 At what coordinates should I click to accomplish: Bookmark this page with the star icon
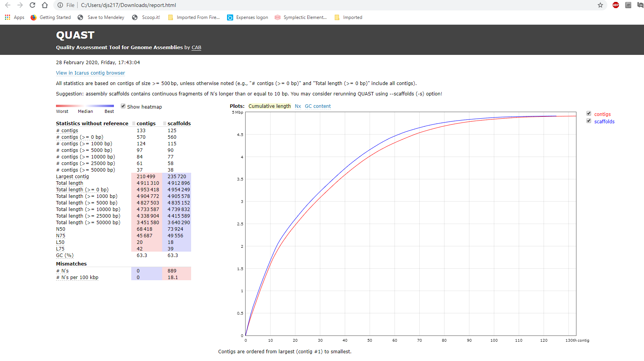coord(600,5)
